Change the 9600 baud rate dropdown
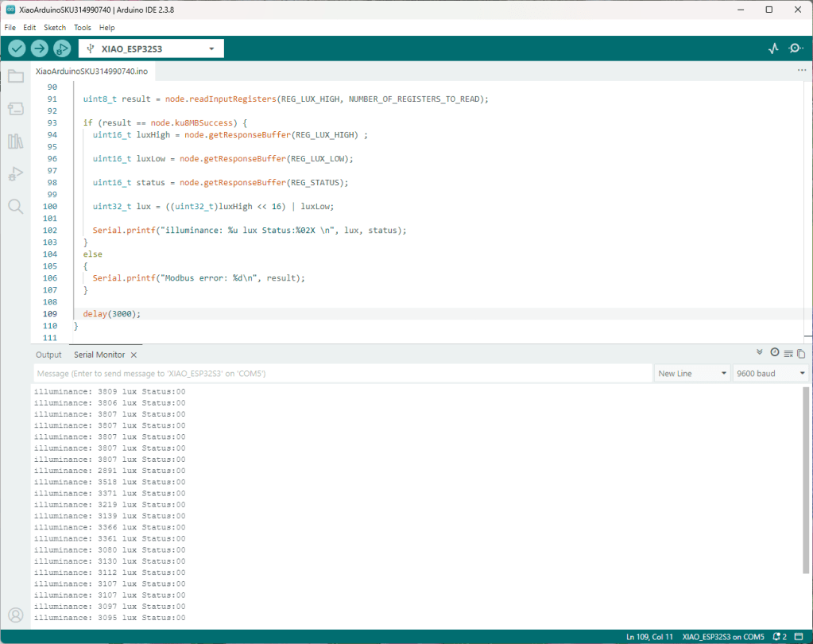This screenshot has height=644, width=813. [x=768, y=374]
